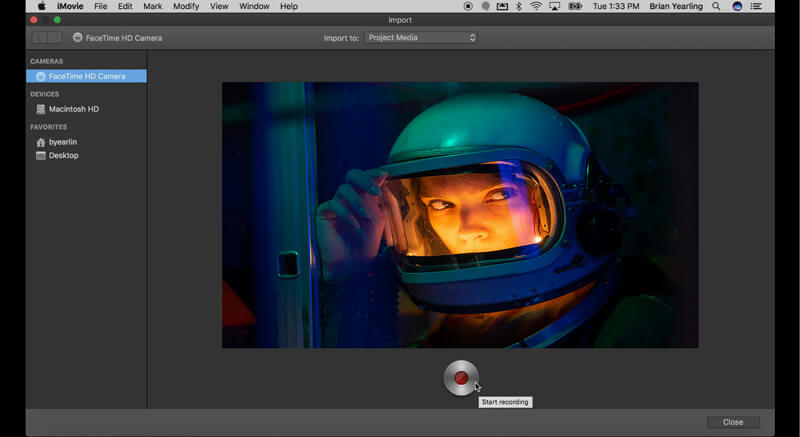Open the View menu
This screenshot has height=437, width=800.
point(219,6)
